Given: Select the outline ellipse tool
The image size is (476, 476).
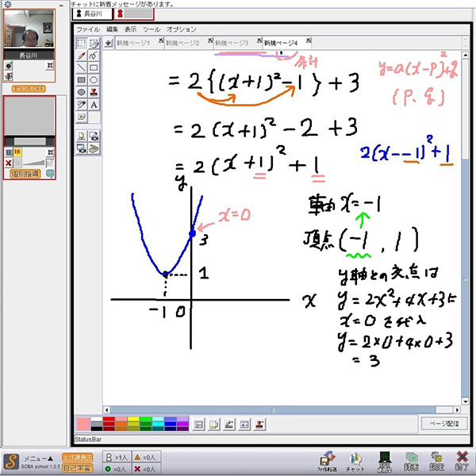Looking at the screenshot, I should click(94, 80).
